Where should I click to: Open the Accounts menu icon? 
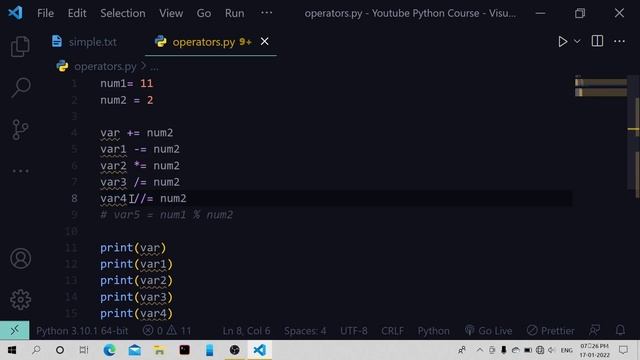tap(20, 258)
